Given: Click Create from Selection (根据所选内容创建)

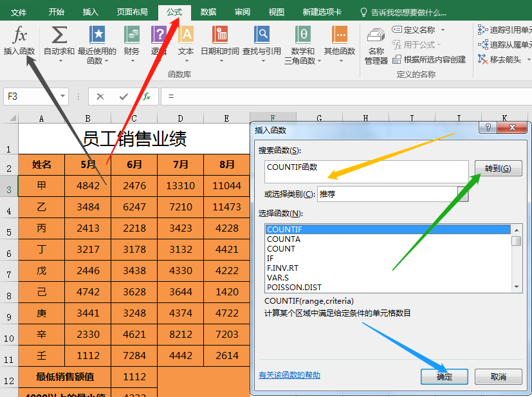Looking at the screenshot, I should pos(429,60).
